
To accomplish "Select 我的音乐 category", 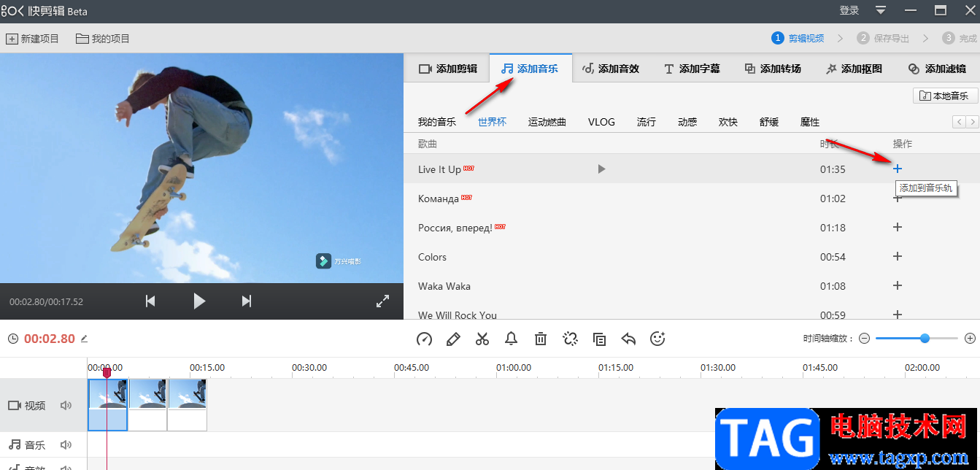I will click(x=437, y=122).
